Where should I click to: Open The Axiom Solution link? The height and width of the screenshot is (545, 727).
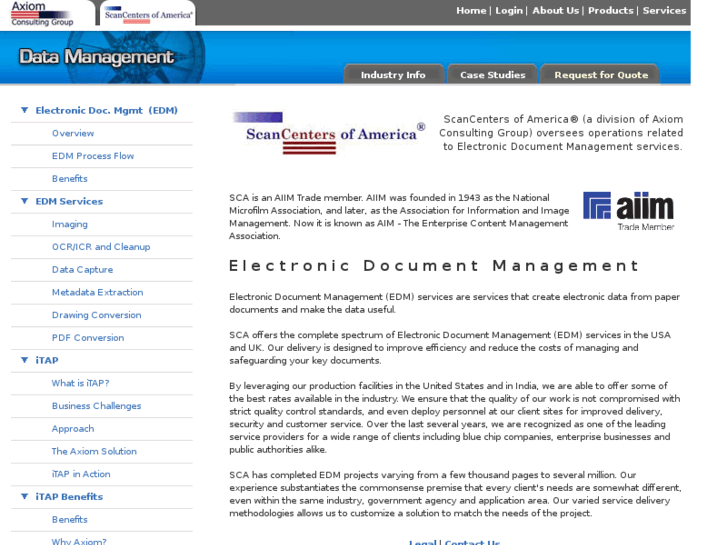click(x=94, y=451)
